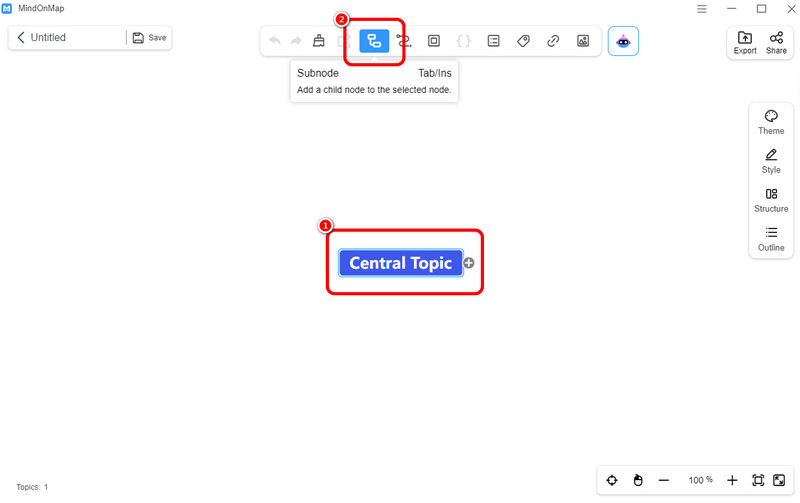Viewport: 800px width, 503px height.
Task: Open the AI robot assistant button
Action: pos(623,41)
